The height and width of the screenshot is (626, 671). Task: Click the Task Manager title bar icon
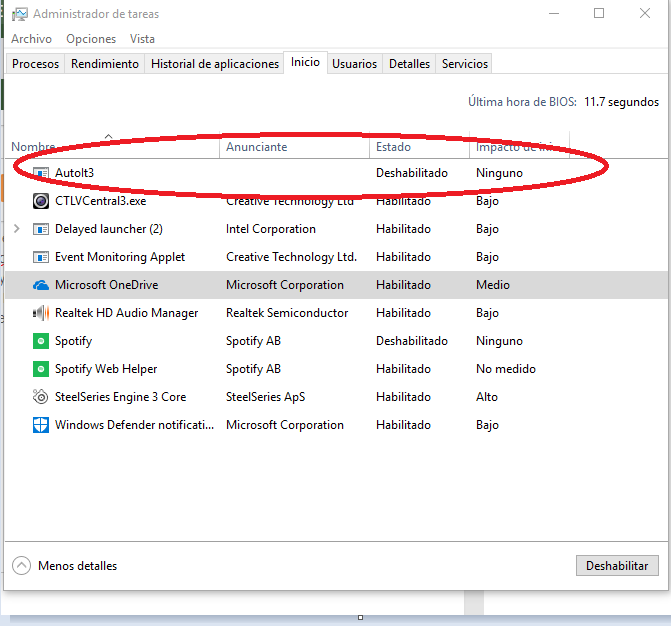point(20,14)
